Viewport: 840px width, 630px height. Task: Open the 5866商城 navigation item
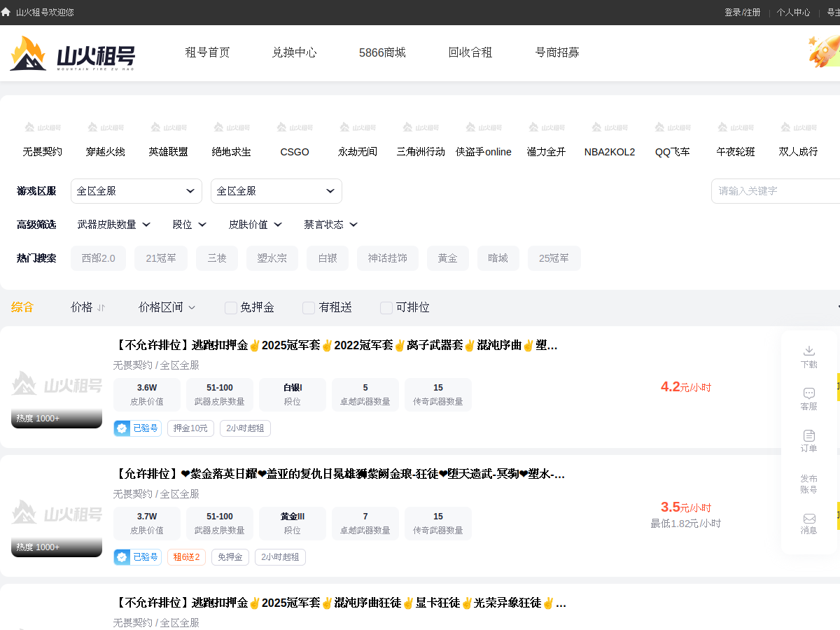pyautogui.click(x=382, y=52)
